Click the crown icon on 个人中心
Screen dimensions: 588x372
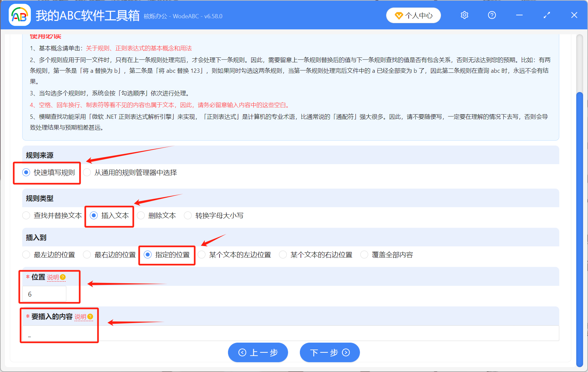click(399, 15)
